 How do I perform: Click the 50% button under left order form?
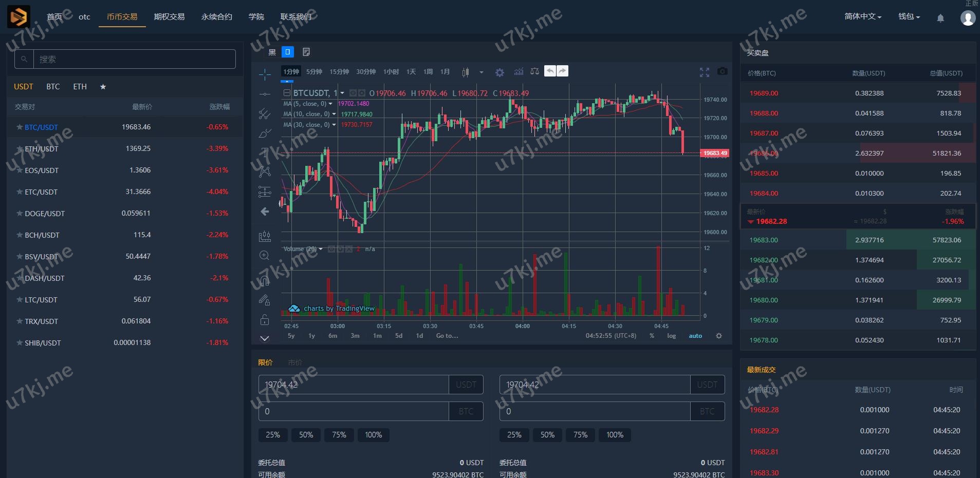pos(306,435)
